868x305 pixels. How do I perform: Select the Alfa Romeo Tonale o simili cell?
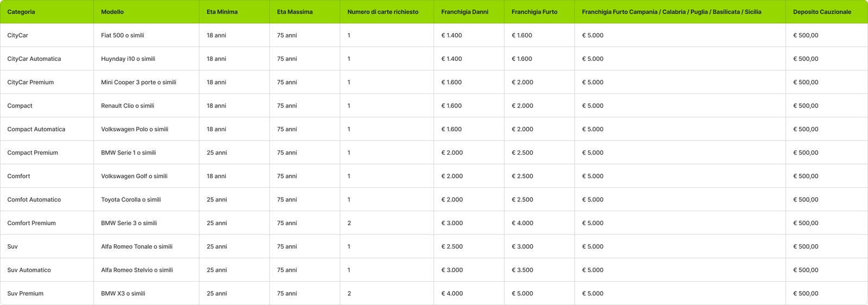[x=137, y=246]
